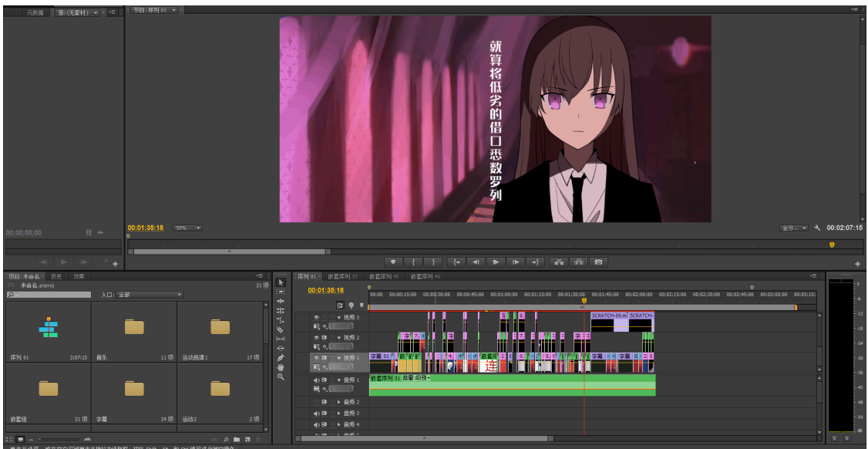Click Add Marker in program monitor
This screenshot has height=449, width=868.
[x=393, y=262]
